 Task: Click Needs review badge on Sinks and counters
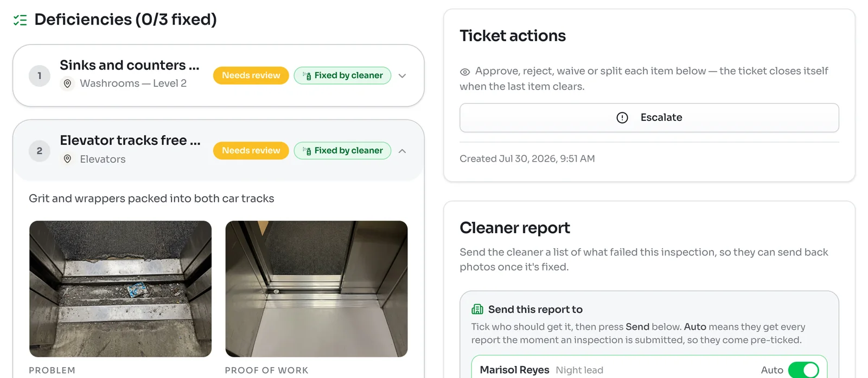[251, 75]
